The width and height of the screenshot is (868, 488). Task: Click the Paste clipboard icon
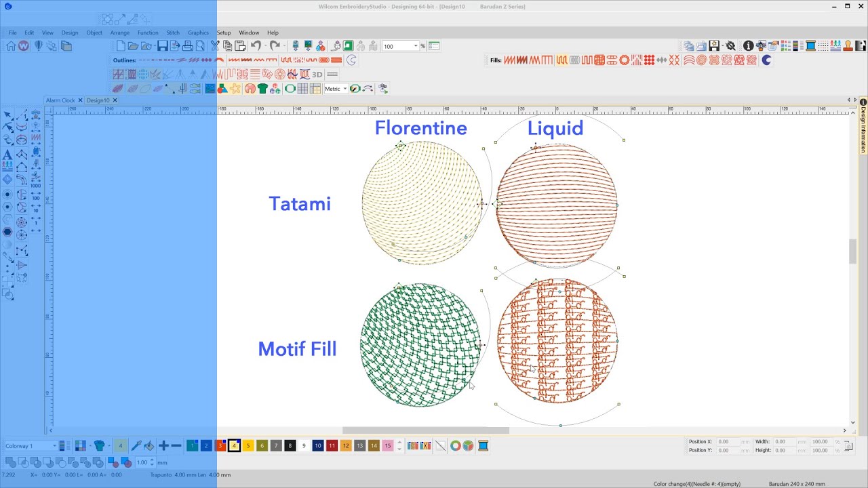click(x=240, y=46)
